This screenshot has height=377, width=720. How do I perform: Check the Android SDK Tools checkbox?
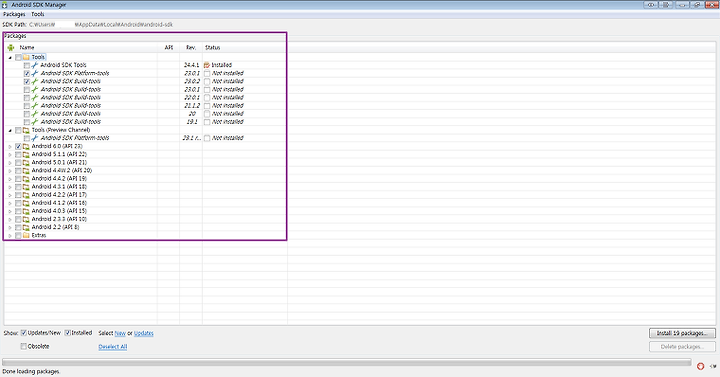(x=27, y=66)
